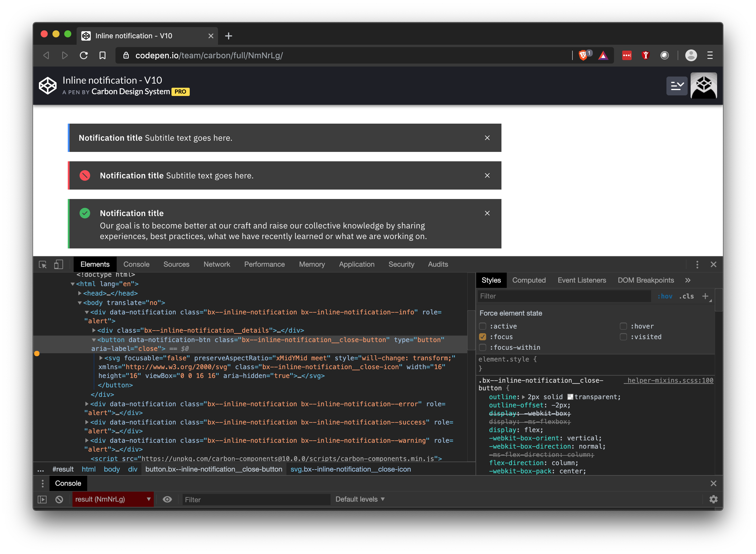Reload the page with the refresh icon
This screenshot has height=554, width=756.
[84, 55]
